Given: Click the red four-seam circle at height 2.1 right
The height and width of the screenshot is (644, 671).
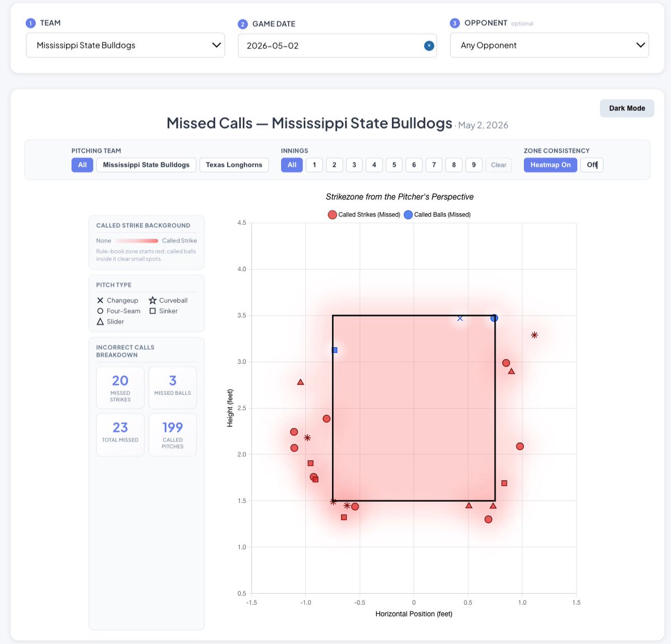Looking at the screenshot, I should [520, 446].
